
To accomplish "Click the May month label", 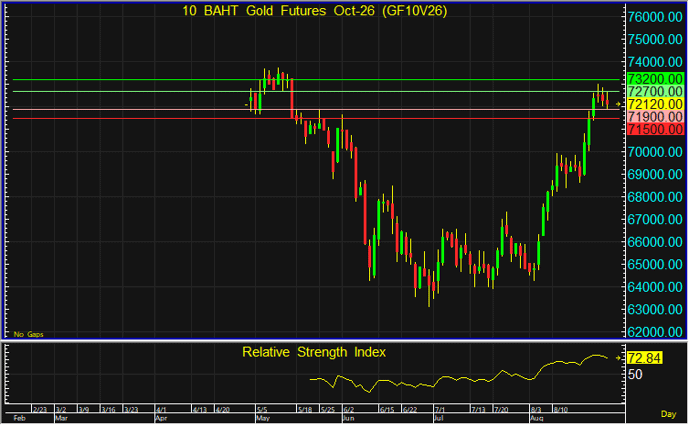I will click(x=263, y=418).
